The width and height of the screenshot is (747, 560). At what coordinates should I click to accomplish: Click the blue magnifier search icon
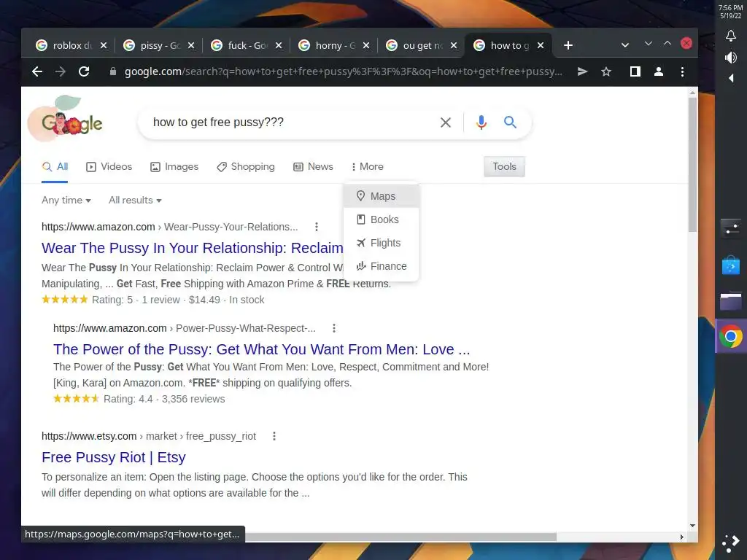click(510, 122)
